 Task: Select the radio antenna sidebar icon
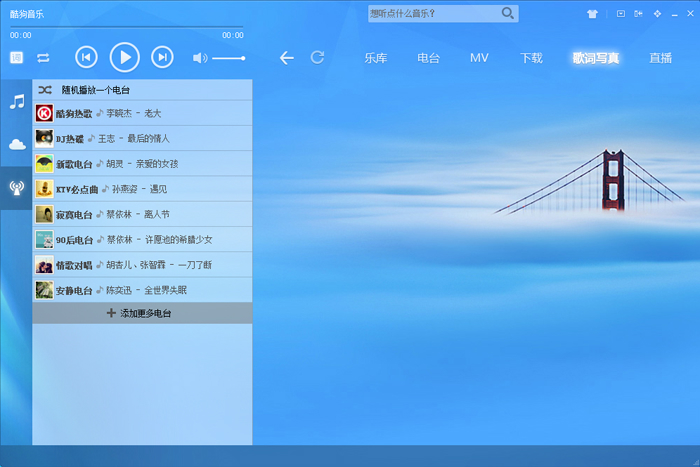pos(17,188)
